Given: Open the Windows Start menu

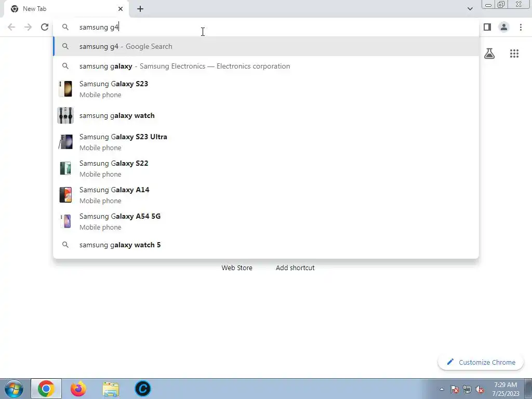Looking at the screenshot, I should tap(14, 389).
